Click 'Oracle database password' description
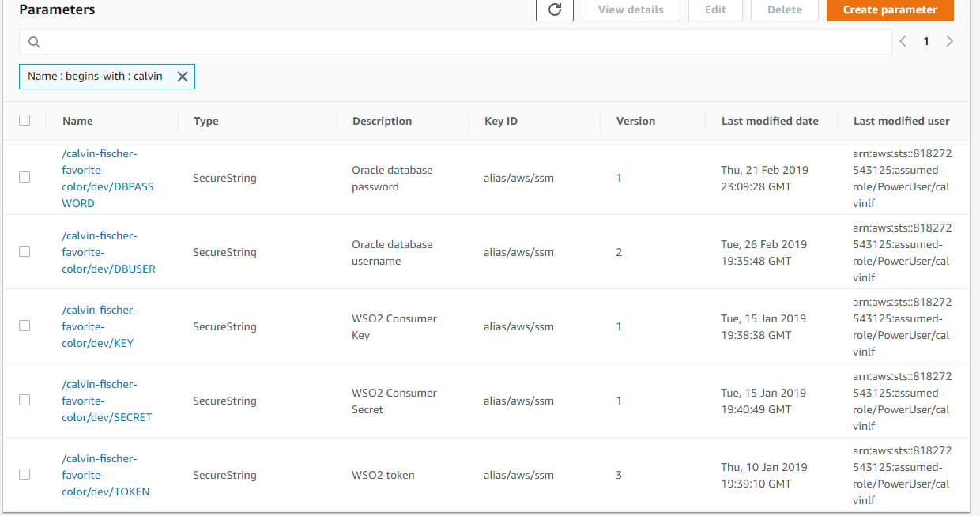 pos(392,179)
